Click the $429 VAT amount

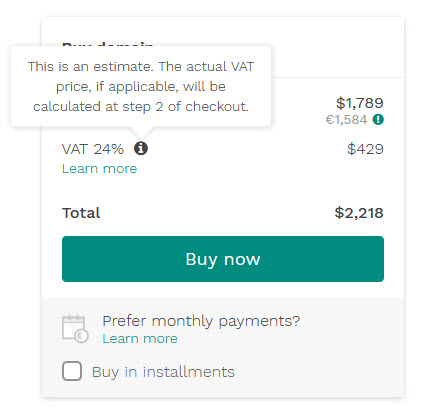pos(365,149)
